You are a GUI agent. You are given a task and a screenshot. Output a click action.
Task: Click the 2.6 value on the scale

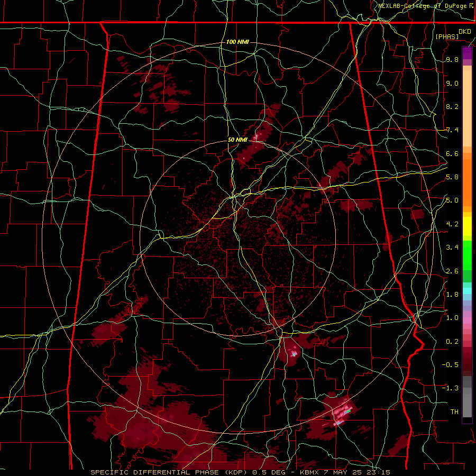452,271
